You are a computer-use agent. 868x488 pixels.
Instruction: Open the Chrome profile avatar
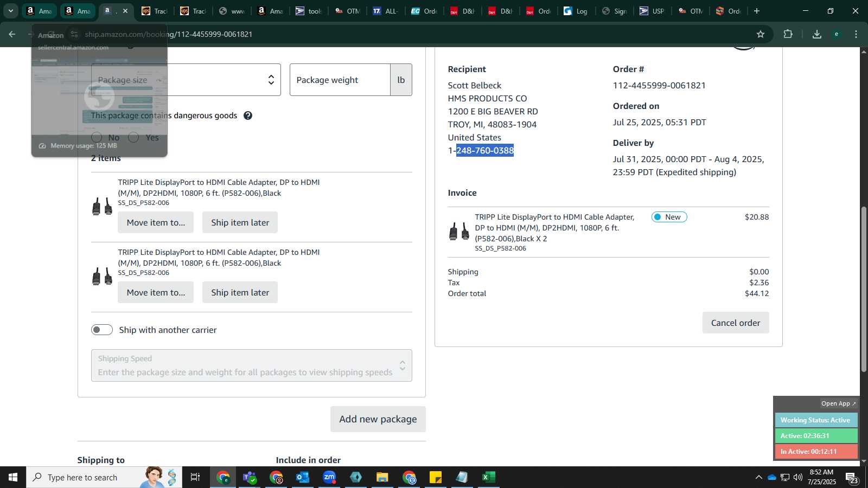click(x=837, y=34)
